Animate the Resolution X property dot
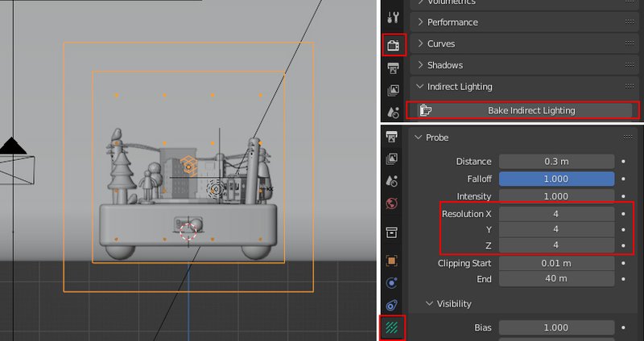The height and width of the screenshot is (341, 644). point(623,214)
